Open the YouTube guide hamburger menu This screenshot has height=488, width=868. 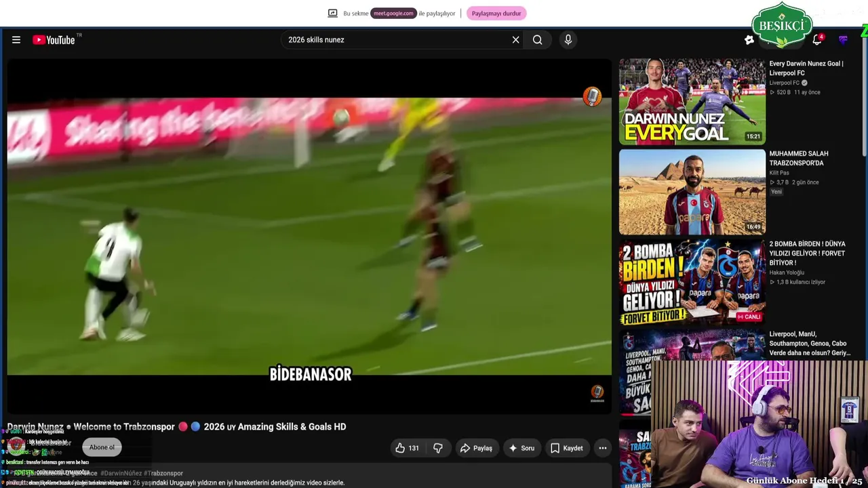coord(16,40)
